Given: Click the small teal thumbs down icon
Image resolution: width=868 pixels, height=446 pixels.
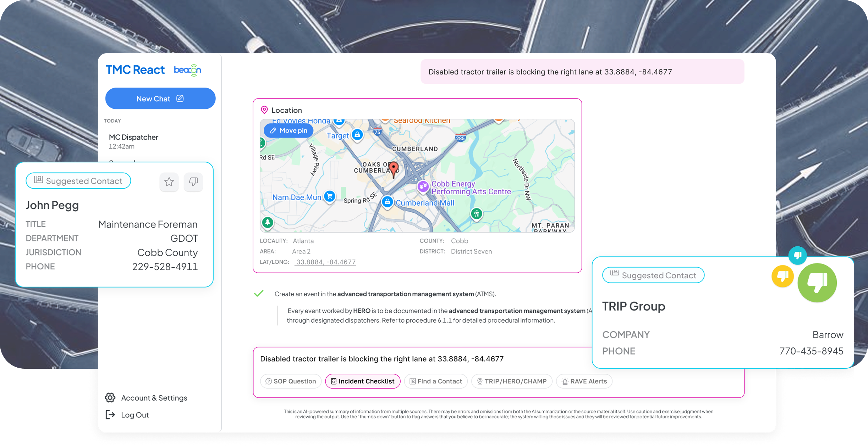Looking at the screenshot, I should (797, 256).
